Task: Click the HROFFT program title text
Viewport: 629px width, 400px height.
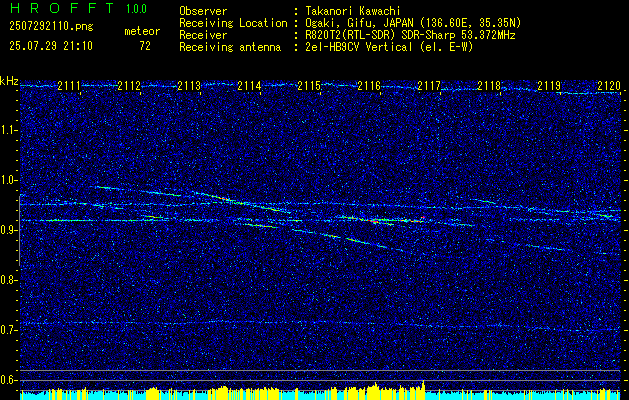Action: [x=62, y=8]
